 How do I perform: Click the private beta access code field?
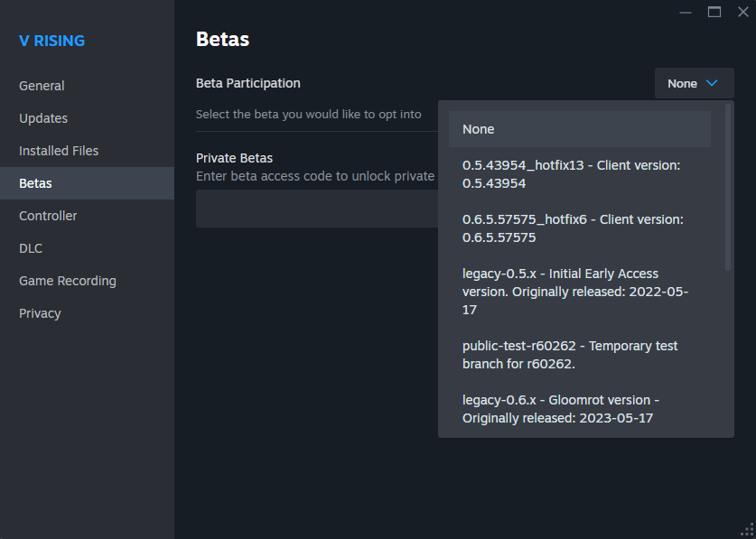[x=316, y=209]
